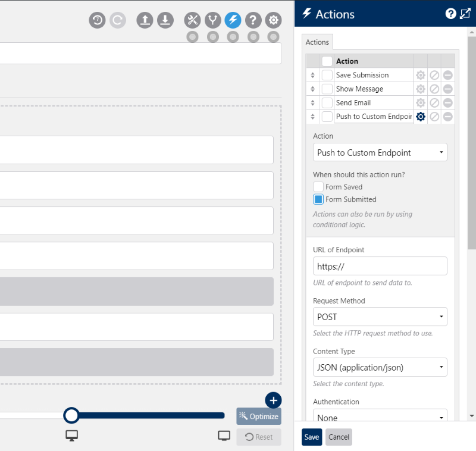Toggle the indicator dot under the help icon
Viewport: 476px width, 451px height.
coord(253,37)
